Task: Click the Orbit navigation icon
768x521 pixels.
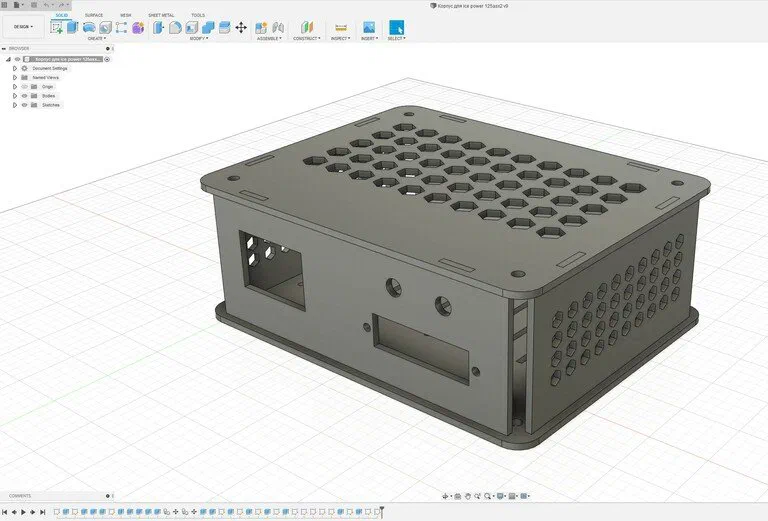Action: point(445,496)
